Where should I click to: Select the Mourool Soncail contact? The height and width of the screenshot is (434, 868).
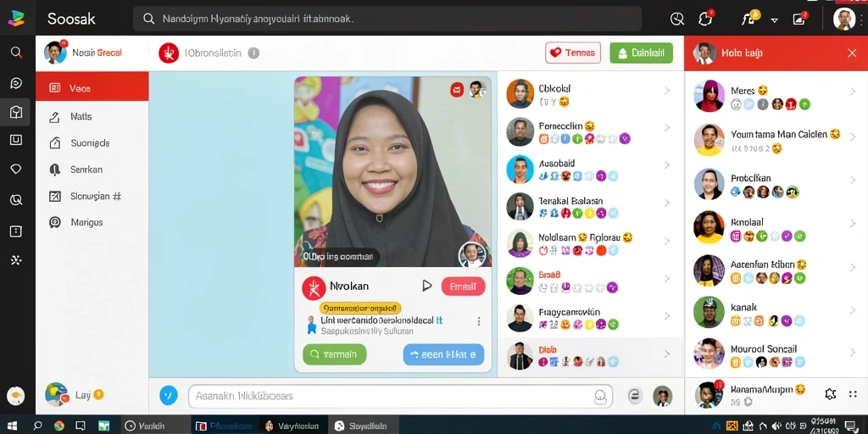pos(776,354)
